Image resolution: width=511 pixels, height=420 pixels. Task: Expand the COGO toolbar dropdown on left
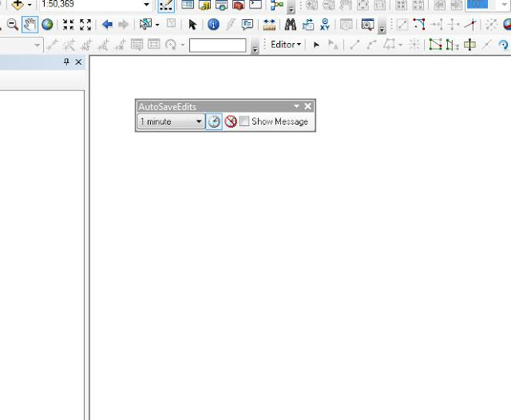click(38, 45)
